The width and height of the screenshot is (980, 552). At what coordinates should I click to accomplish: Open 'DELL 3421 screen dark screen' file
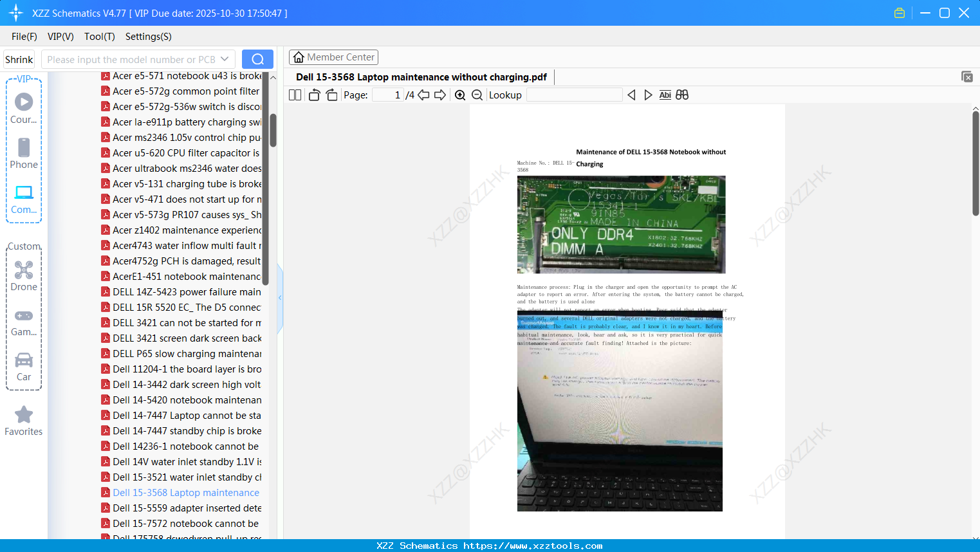(181, 338)
